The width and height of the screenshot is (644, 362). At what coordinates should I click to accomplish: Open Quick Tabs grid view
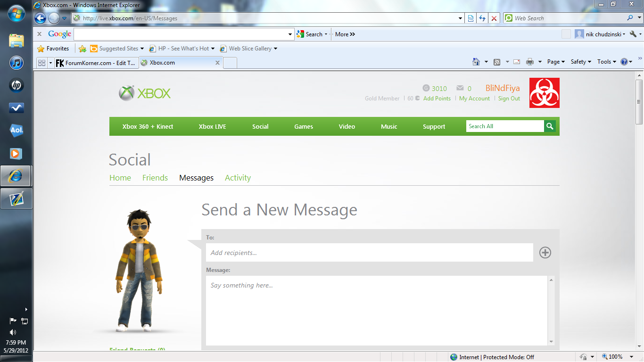coord(41,63)
